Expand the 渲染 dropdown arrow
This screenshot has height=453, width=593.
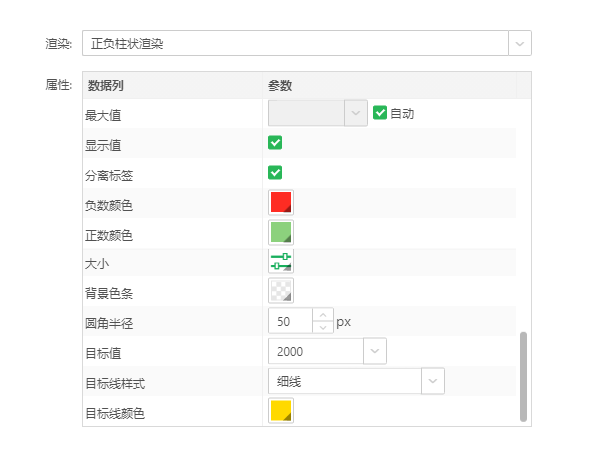pos(520,43)
